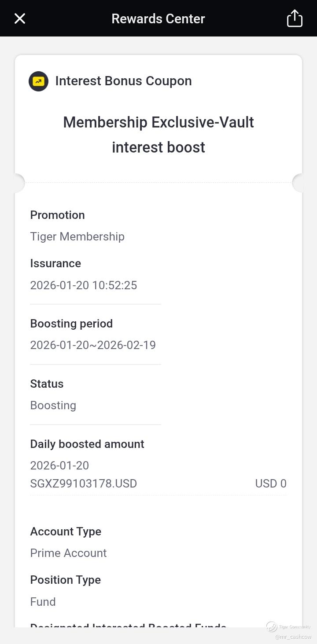Image resolution: width=317 pixels, height=644 pixels.
Task: Tap the Boosting status value
Action: pyautogui.click(x=53, y=405)
